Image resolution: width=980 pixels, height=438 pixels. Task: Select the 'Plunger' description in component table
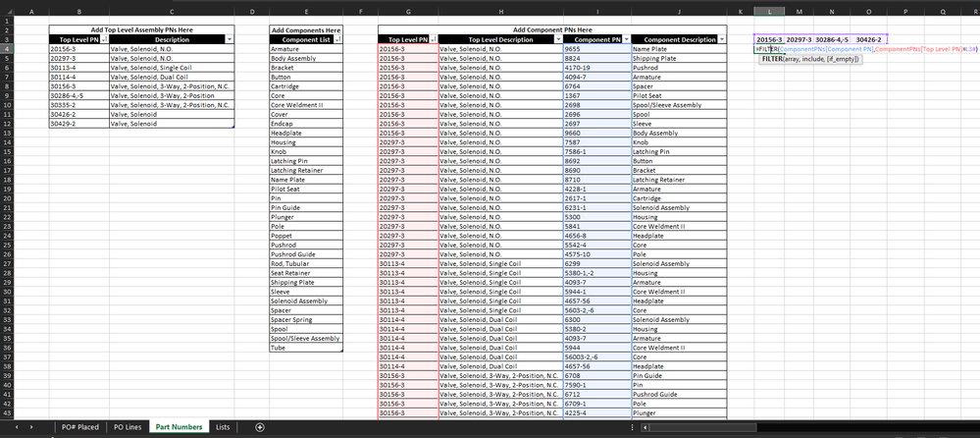[679, 413]
